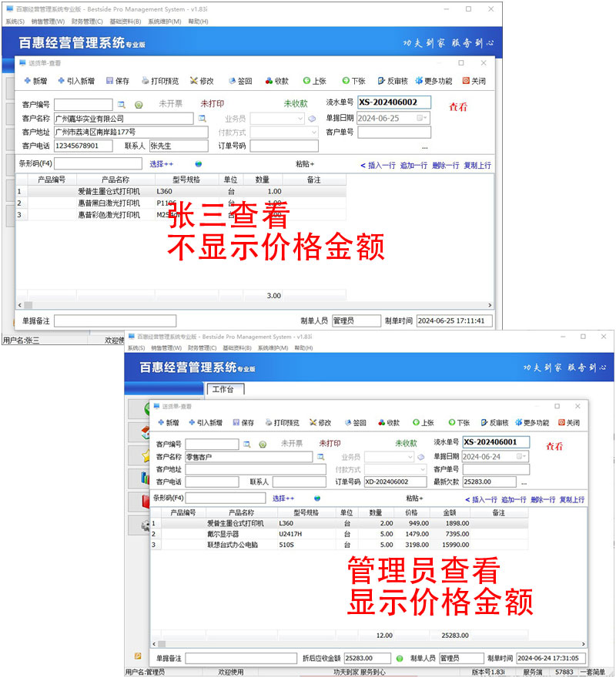Open 销售管理(W) menu in upper window
The image size is (616, 678).
(x=48, y=22)
